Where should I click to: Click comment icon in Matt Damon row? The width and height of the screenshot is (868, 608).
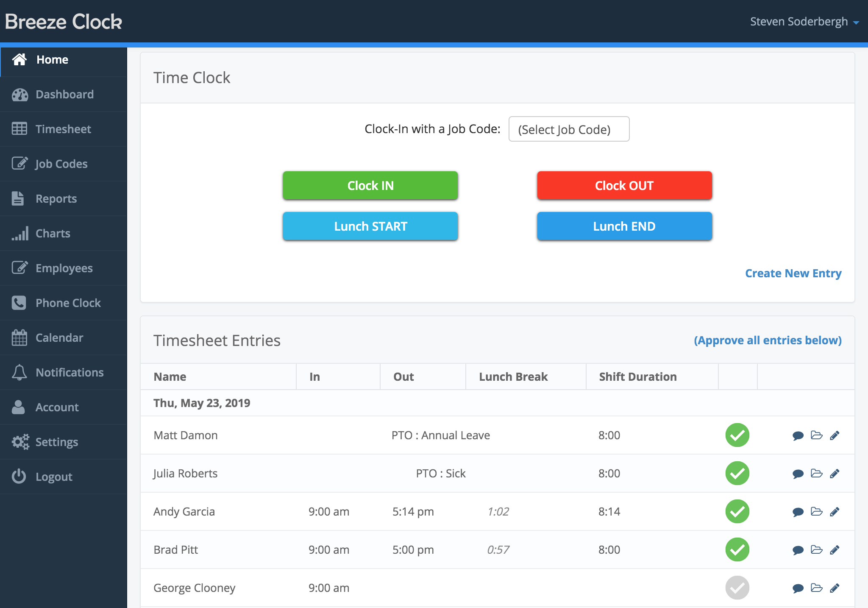pos(798,435)
